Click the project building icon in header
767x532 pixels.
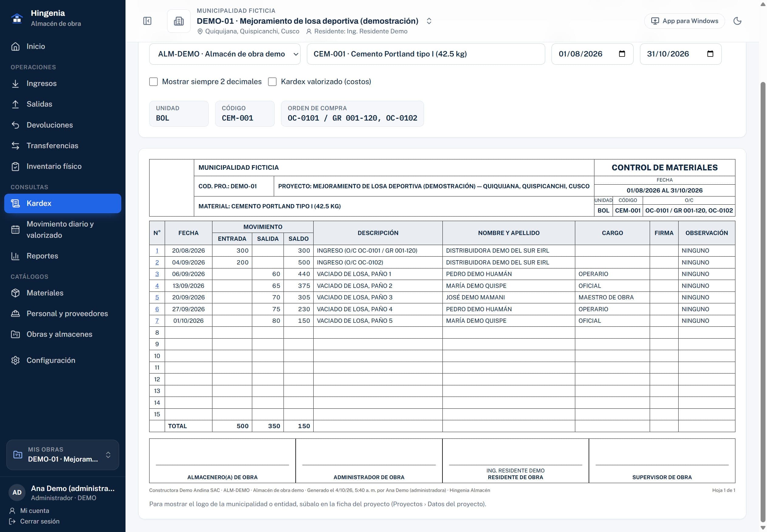179,21
